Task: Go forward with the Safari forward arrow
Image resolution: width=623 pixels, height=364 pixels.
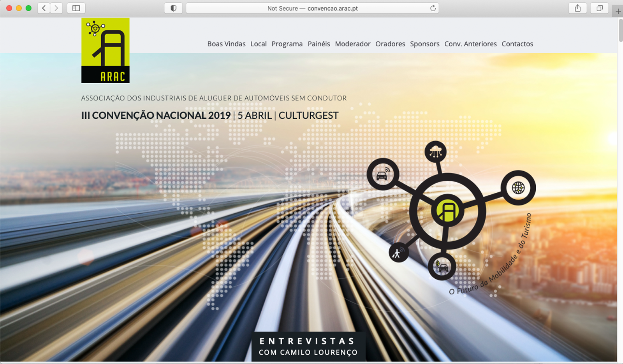Action: [56, 8]
